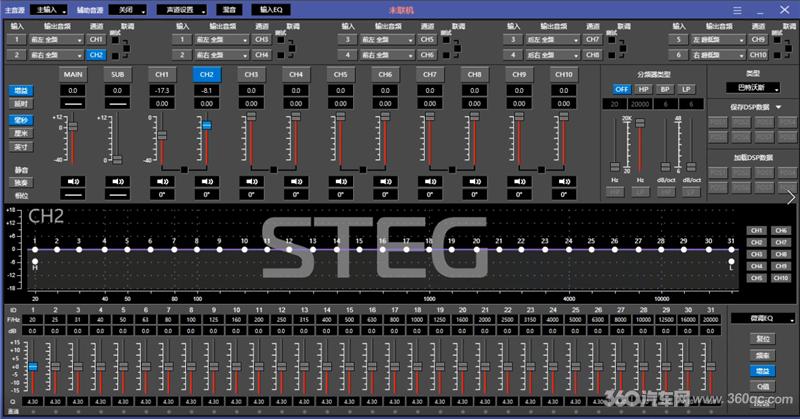Image resolution: width=800 pixels, height=419 pixels.
Task: Select the SUB channel strip header
Action: [x=118, y=75]
